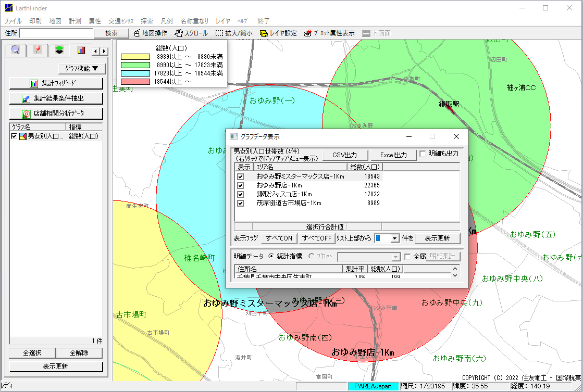Click the Excel出力 button
Screen dimensions: 583x392
coord(393,155)
